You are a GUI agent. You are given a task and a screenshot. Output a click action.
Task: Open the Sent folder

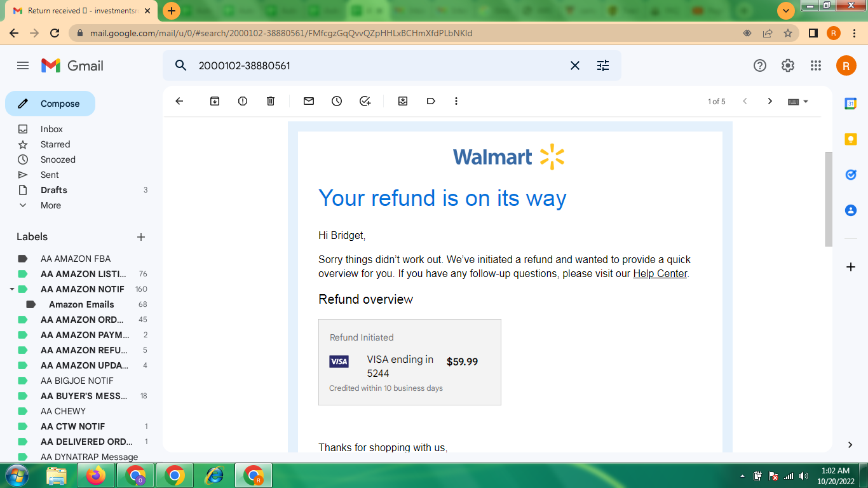click(50, 175)
